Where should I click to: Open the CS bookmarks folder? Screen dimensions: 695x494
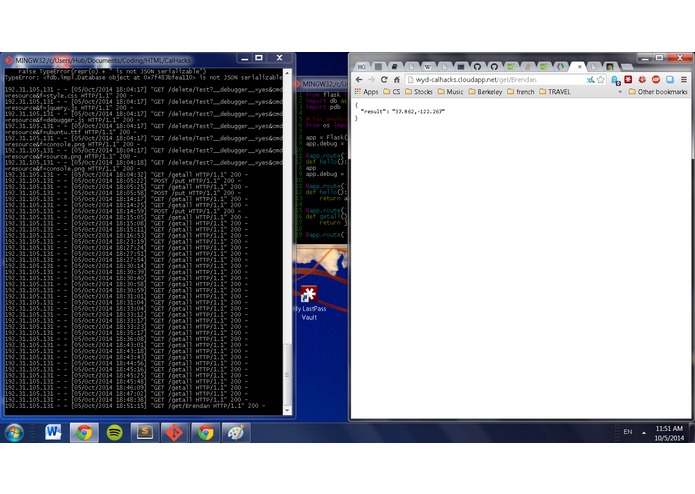[391, 92]
